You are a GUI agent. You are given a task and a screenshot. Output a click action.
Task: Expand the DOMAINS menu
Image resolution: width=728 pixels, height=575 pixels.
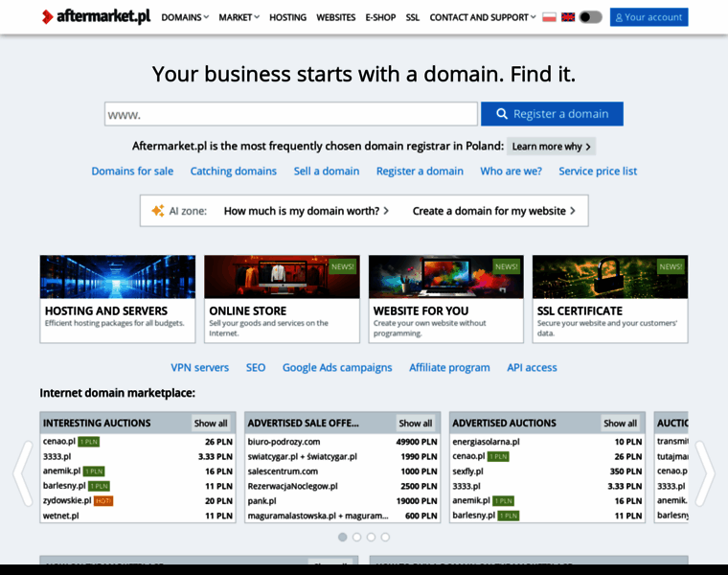click(x=185, y=17)
